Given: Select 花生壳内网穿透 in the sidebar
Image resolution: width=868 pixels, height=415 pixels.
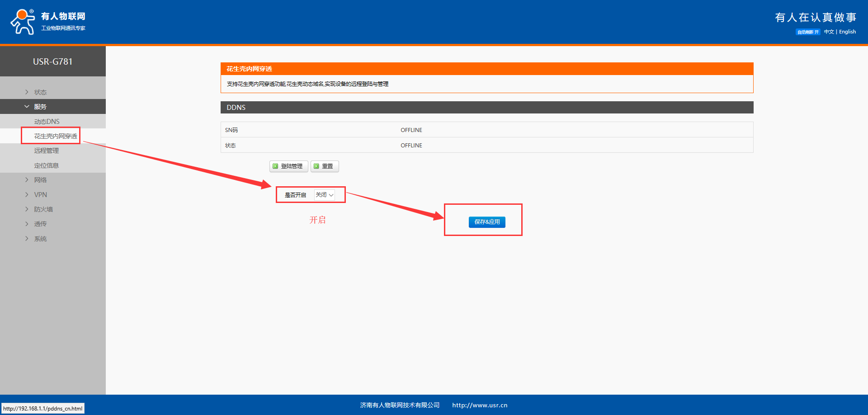Looking at the screenshot, I should (55, 136).
